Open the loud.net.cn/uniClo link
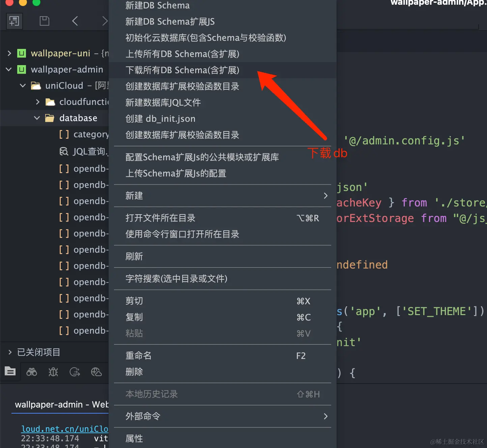Viewport: 487px width, 448px height. tap(64, 428)
